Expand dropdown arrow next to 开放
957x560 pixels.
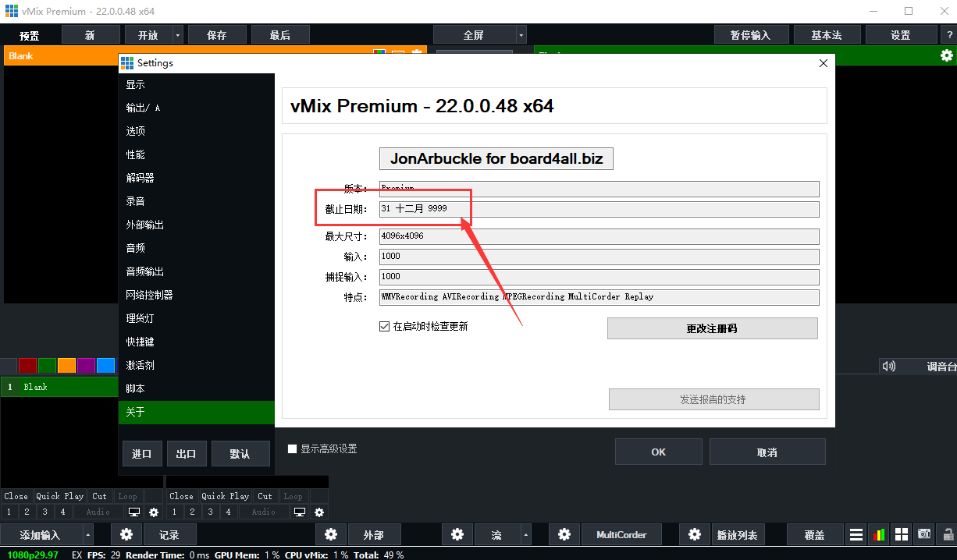click(178, 35)
